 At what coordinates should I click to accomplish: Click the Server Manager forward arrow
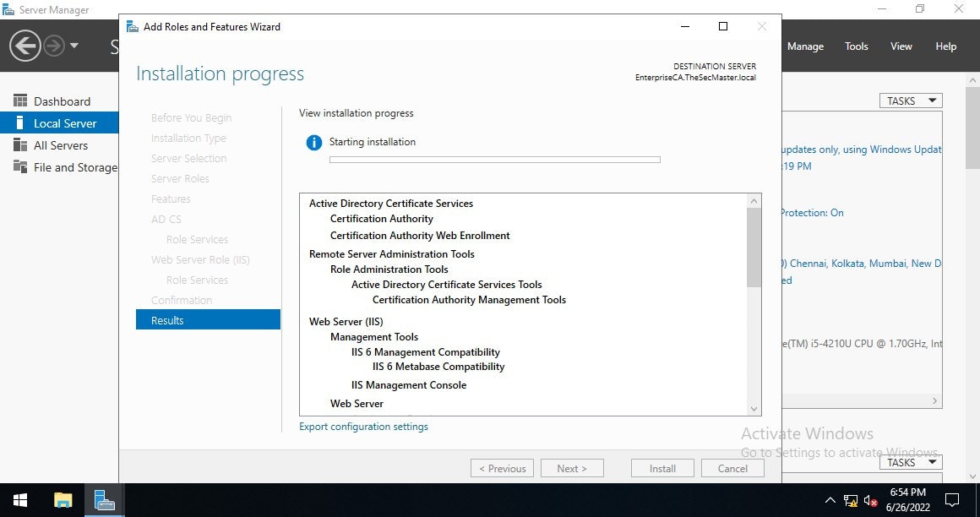point(54,46)
